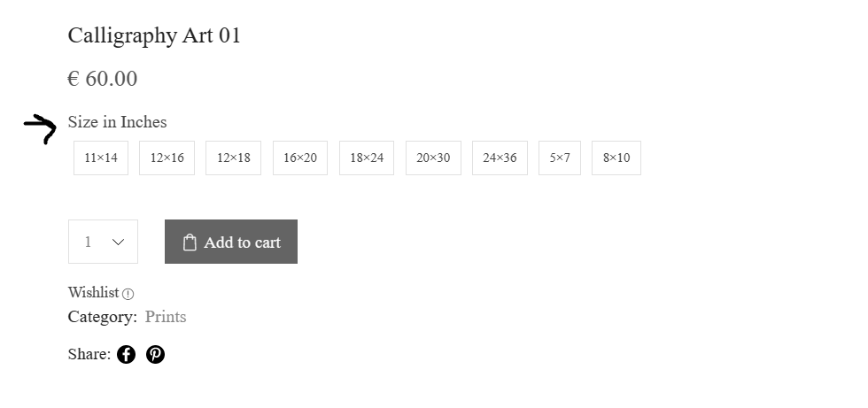Add the product to cart
Viewport: 868px width, 408px height.
[x=231, y=242]
